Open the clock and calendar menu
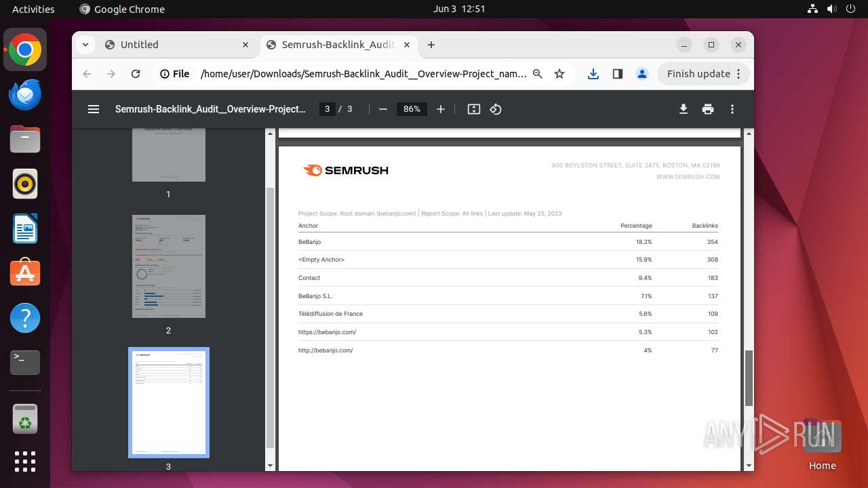This screenshot has width=868, height=488. pos(459,9)
